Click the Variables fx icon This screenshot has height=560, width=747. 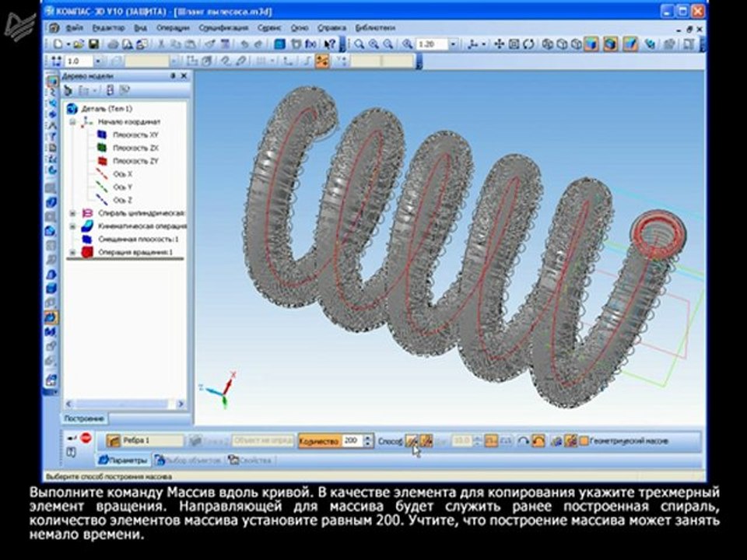(311, 44)
